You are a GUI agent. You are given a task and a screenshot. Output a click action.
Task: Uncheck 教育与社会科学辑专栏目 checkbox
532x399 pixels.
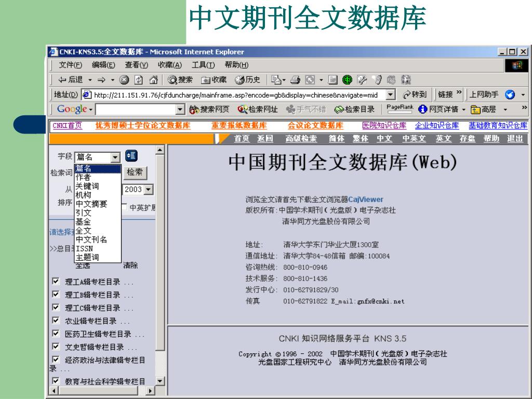(56, 381)
